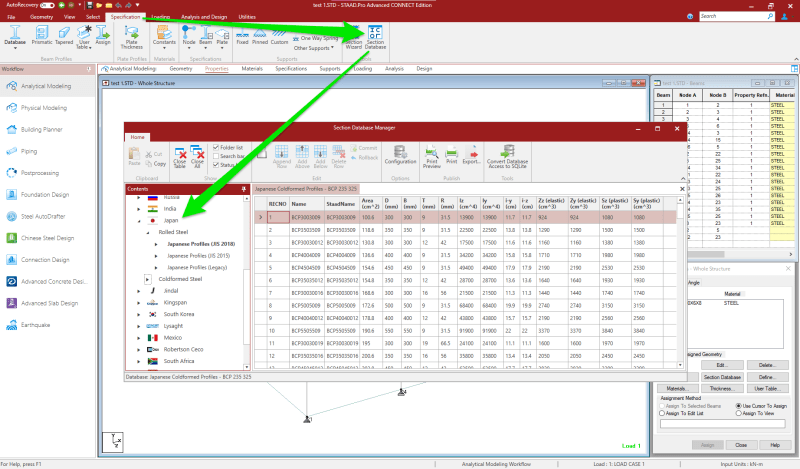Click the assignment list input field
This screenshot has height=469, width=800.
[x=722, y=424]
